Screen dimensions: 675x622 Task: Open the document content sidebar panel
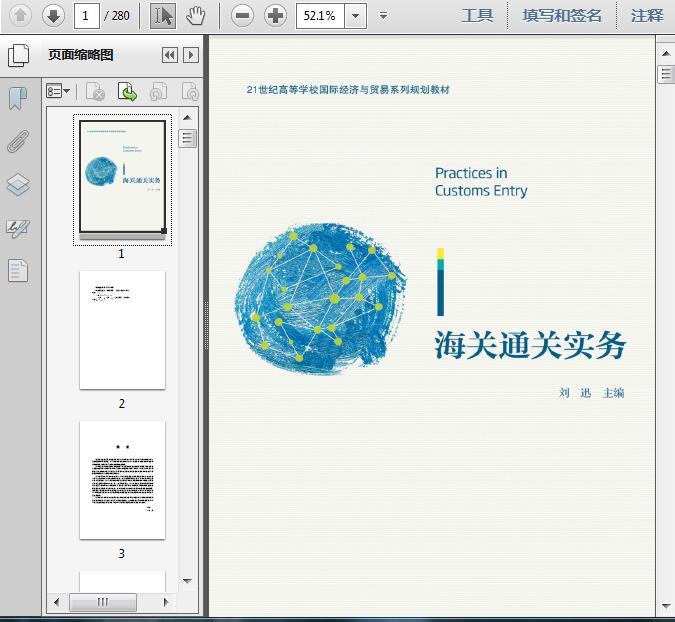18,271
